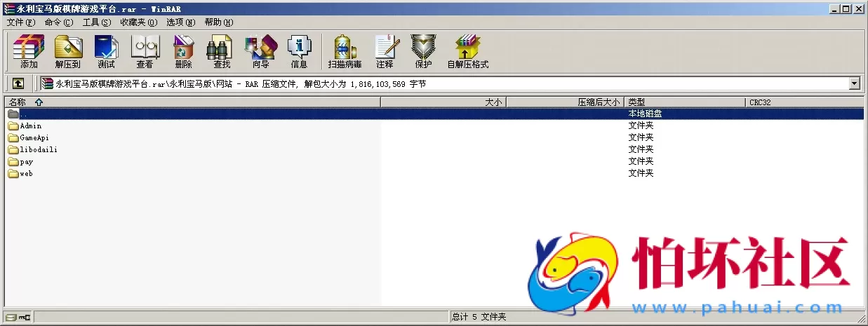
Task: Select the Admin folder
Action: pos(30,126)
